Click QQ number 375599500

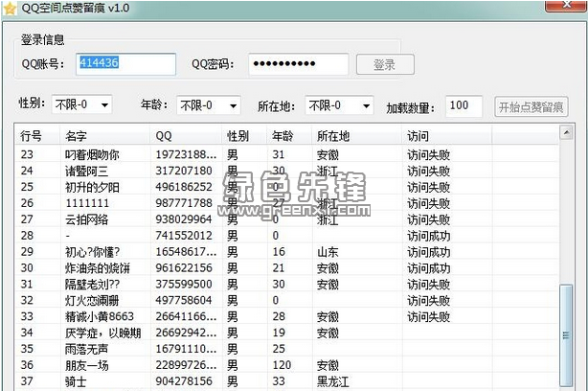184,284
